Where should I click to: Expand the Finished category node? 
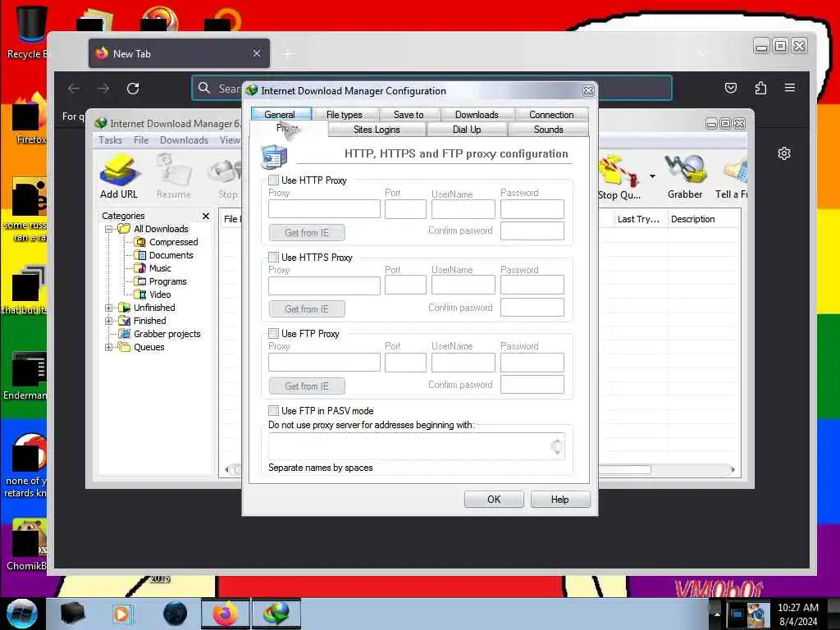(109, 321)
